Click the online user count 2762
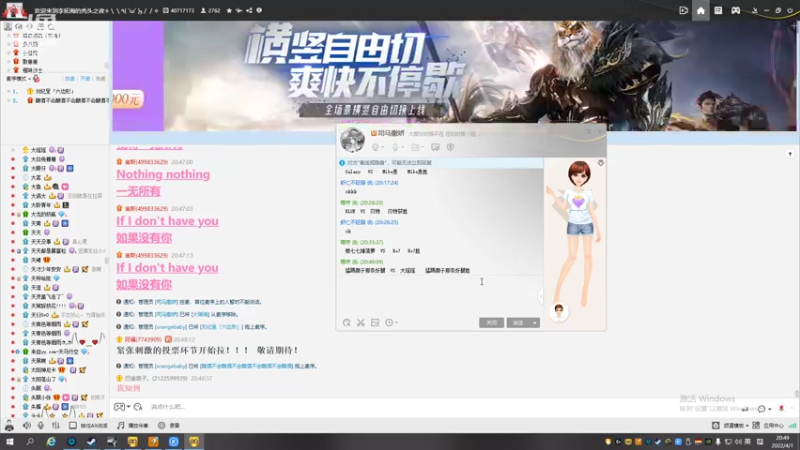This screenshot has height=450, width=800. tap(210, 10)
